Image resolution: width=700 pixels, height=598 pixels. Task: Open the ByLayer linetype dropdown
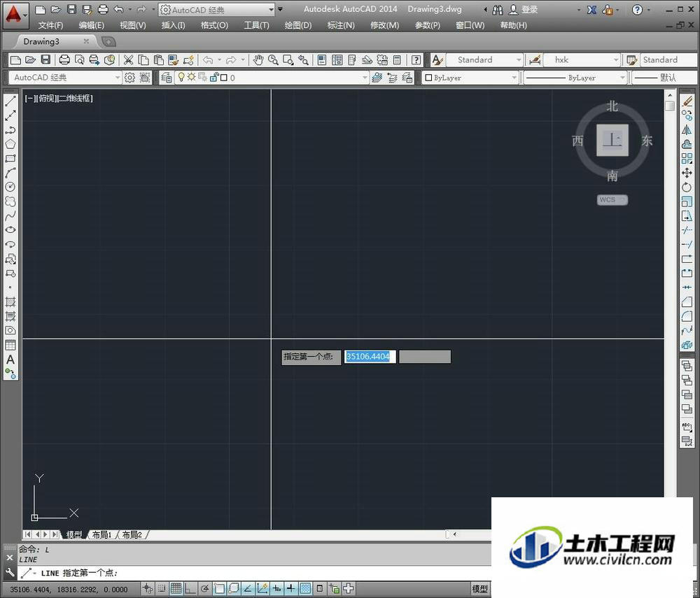[622, 78]
